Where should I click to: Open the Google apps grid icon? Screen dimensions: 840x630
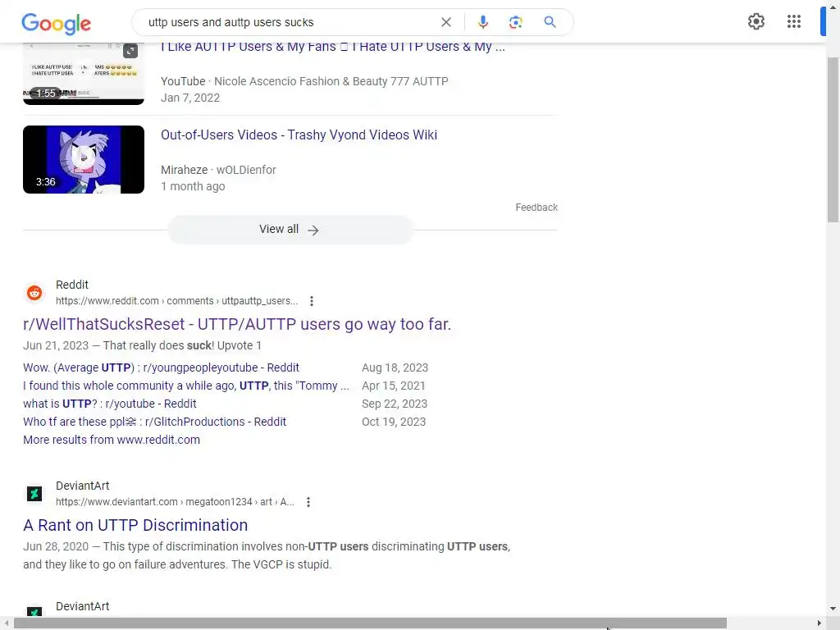pos(794,21)
